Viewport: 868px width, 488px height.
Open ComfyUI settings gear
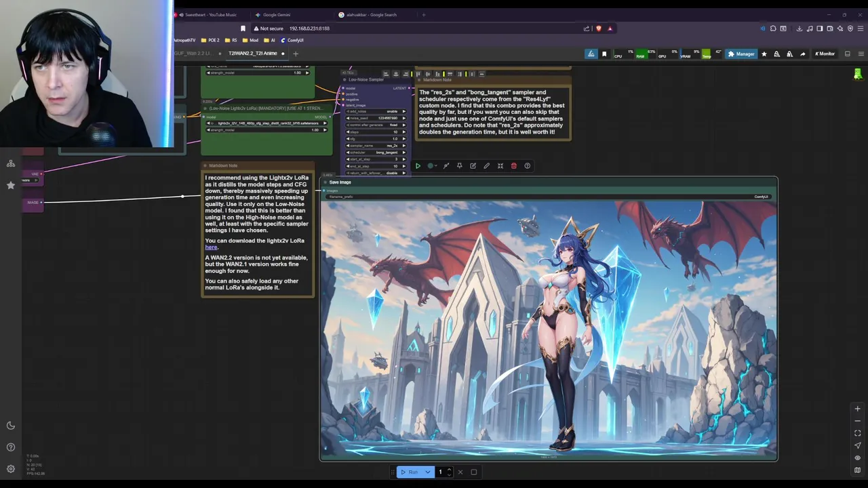[x=11, y=469]
